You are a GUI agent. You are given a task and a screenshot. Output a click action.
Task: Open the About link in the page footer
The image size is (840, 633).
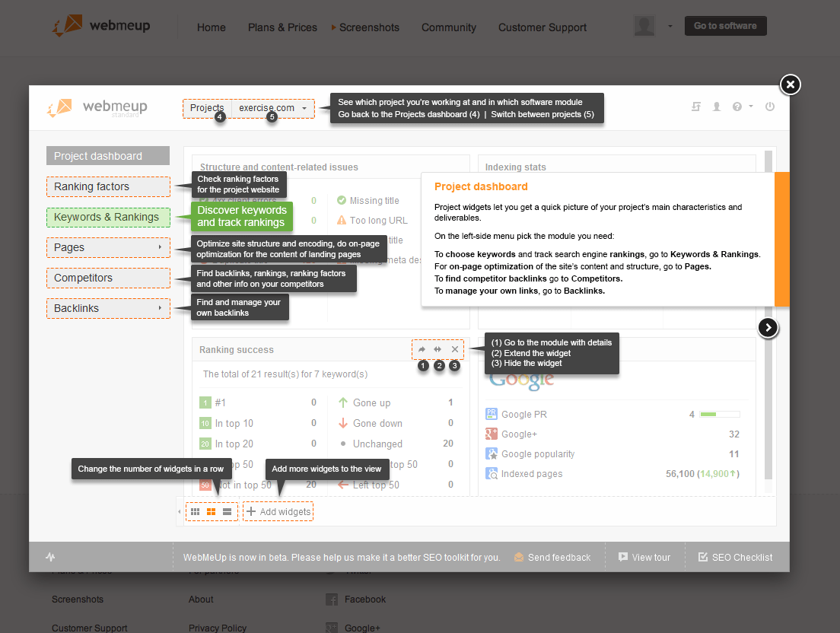(201, 600)
